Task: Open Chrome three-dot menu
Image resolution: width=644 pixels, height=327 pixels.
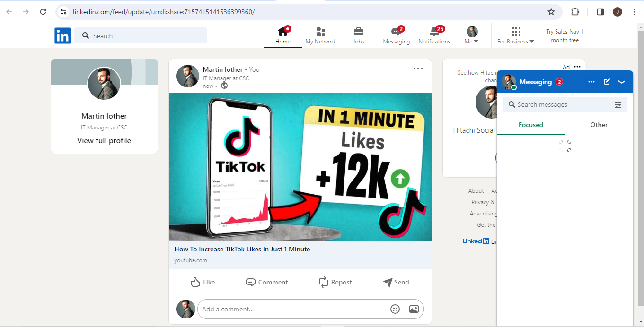Action: pos(635,12)
